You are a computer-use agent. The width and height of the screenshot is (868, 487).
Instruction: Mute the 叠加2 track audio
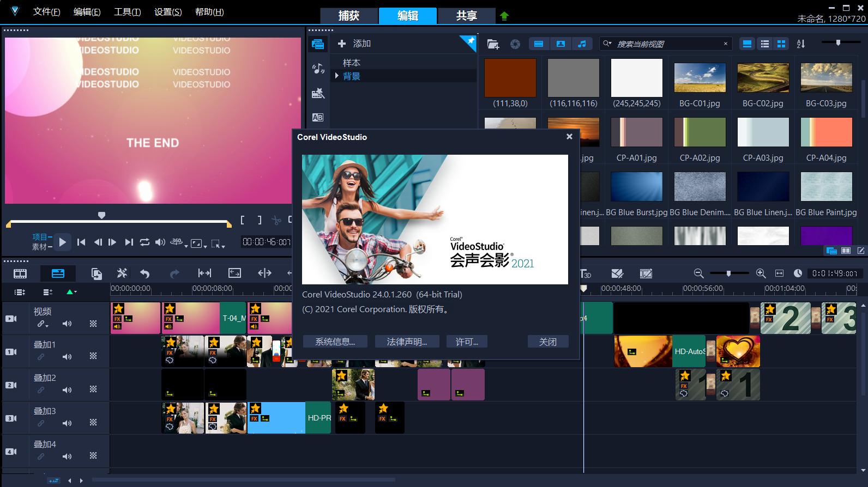point(67,390)
